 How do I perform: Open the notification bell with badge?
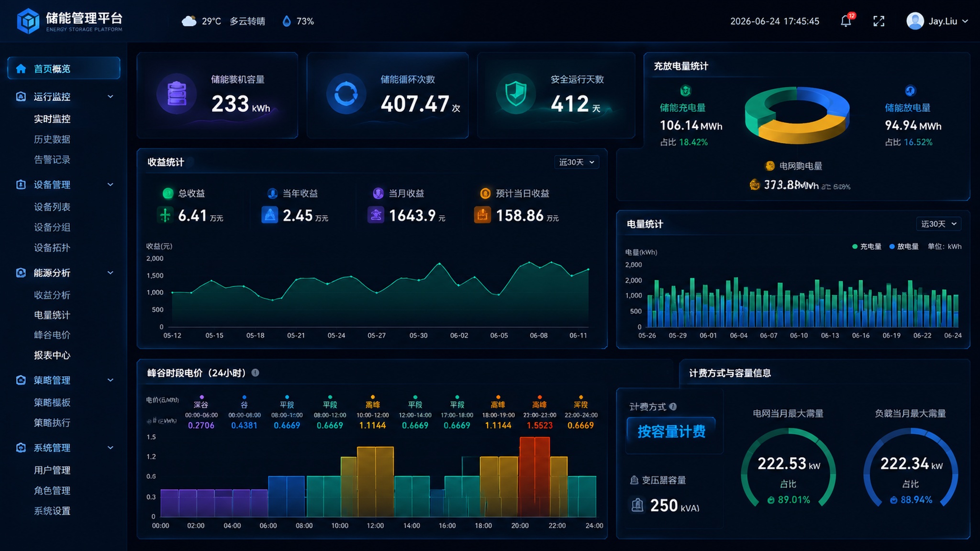pos(846,21)
